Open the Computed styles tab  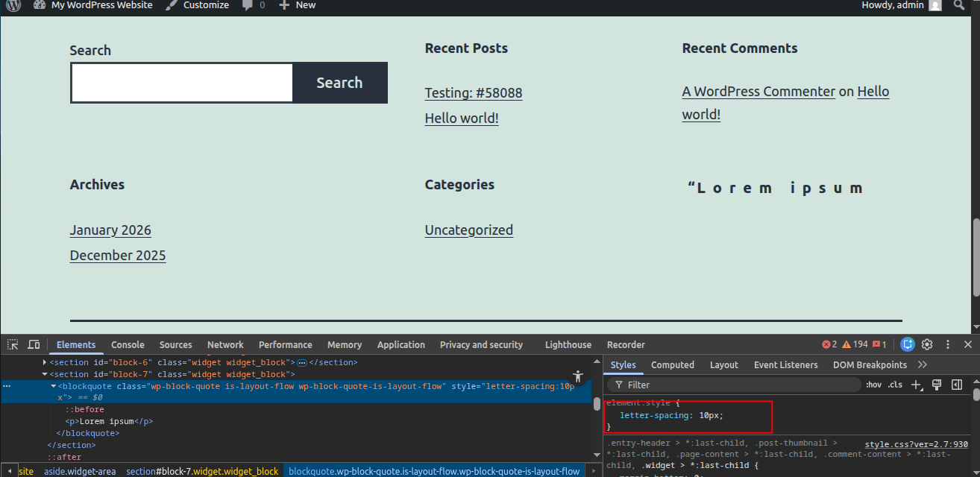(x=672, y=364)
